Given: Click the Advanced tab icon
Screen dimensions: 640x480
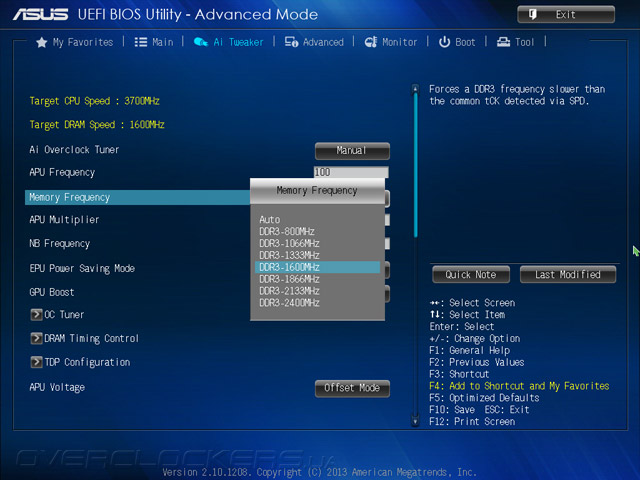Looking at the screenshot, I should tap(291, 42).
